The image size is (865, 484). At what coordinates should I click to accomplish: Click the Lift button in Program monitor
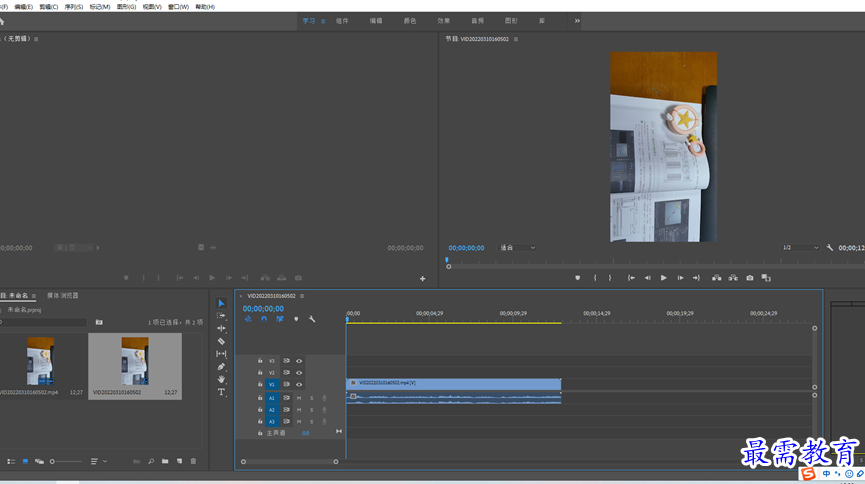tap(717, 278)
